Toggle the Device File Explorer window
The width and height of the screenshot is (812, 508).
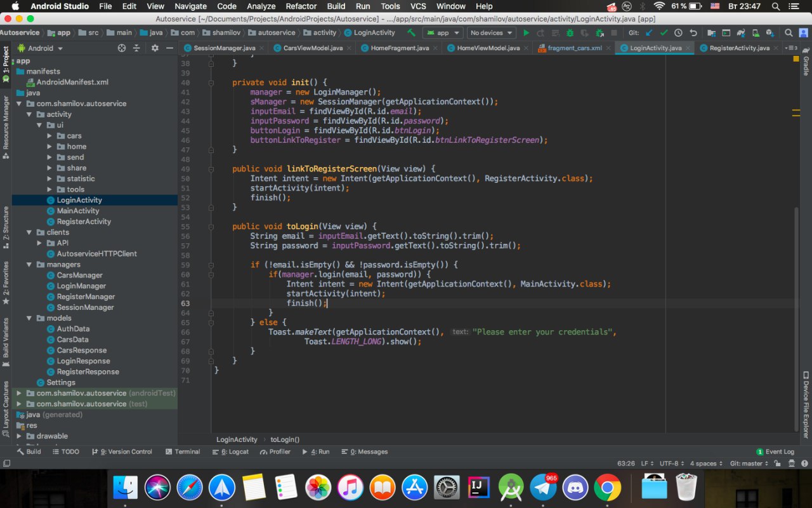click(x=806, y=404)
